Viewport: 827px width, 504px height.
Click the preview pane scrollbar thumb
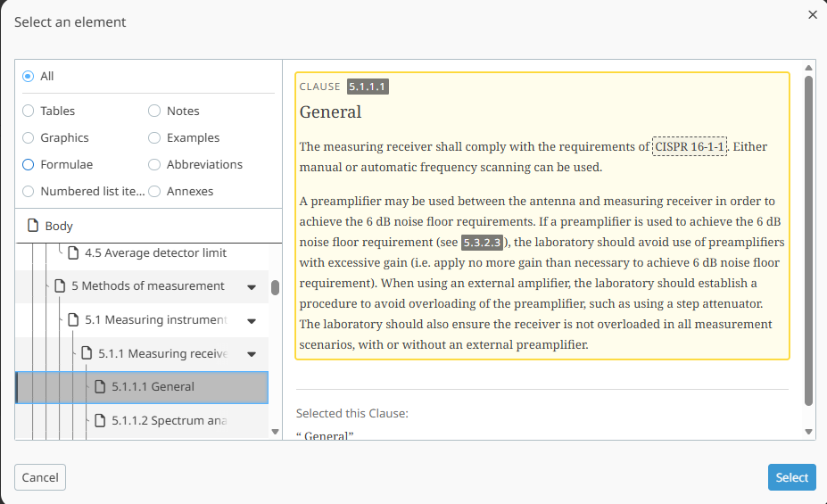808,241
